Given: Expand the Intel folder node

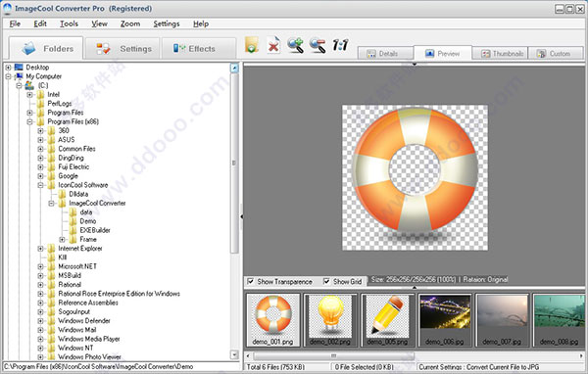Looking at the screenshot, I should pyautogui.click(x=30, y=94).
